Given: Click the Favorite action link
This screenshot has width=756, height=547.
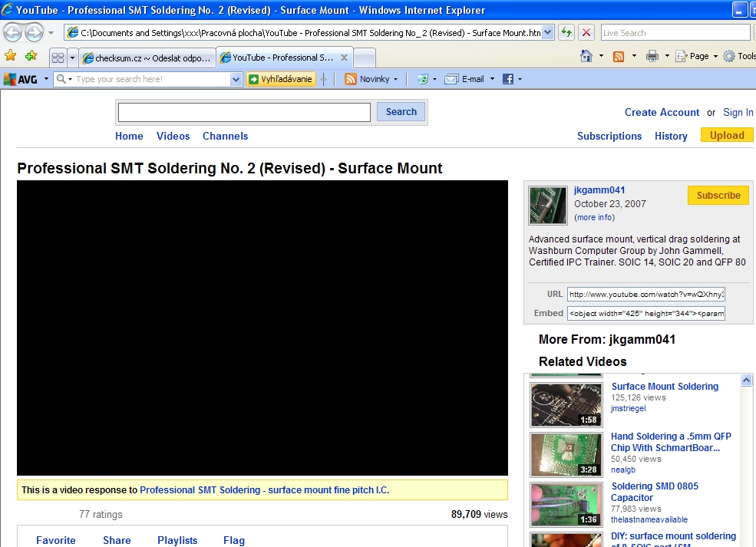Looking at the screenshot, I should coord(56,540).
